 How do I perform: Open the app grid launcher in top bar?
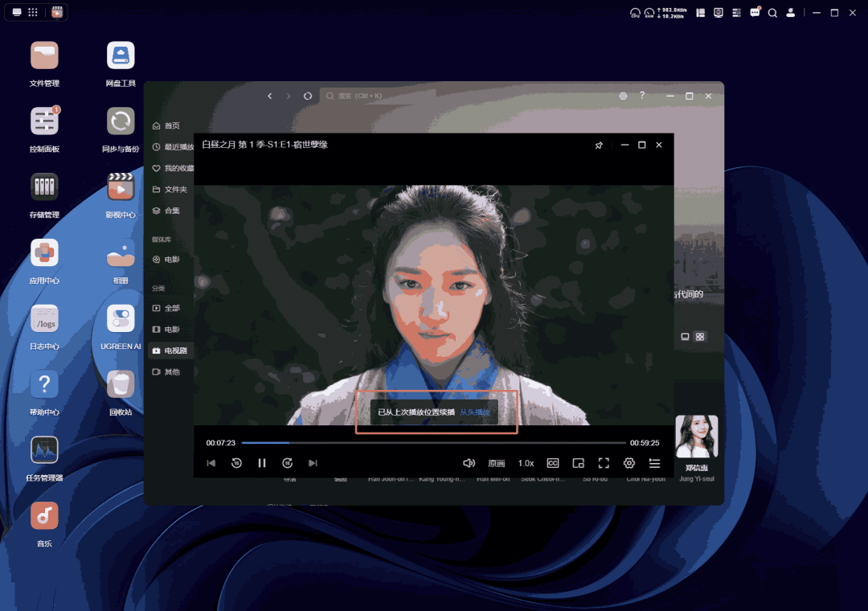tap(33, 12)
